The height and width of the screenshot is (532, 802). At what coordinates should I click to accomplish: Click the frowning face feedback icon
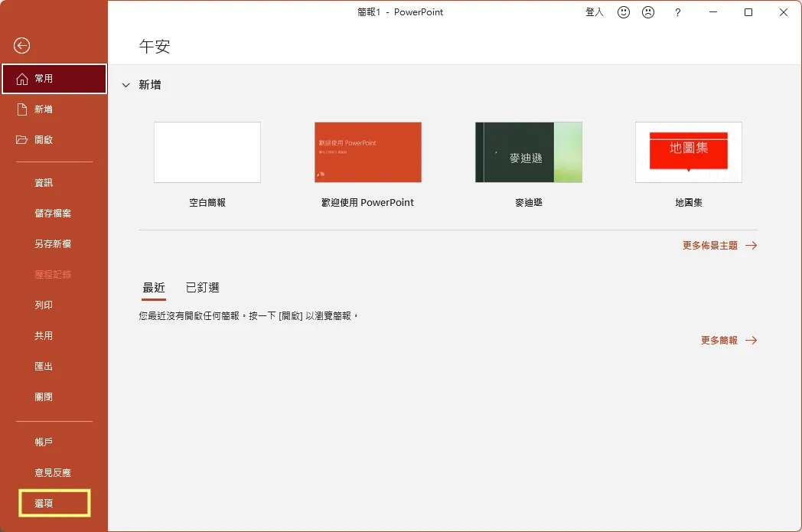(648, 12)
